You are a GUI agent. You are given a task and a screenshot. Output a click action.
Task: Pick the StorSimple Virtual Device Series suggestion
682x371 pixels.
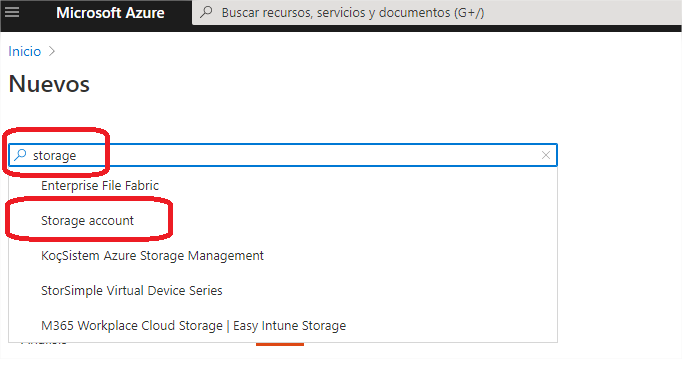pyautogui.click(x=132, y=290)
